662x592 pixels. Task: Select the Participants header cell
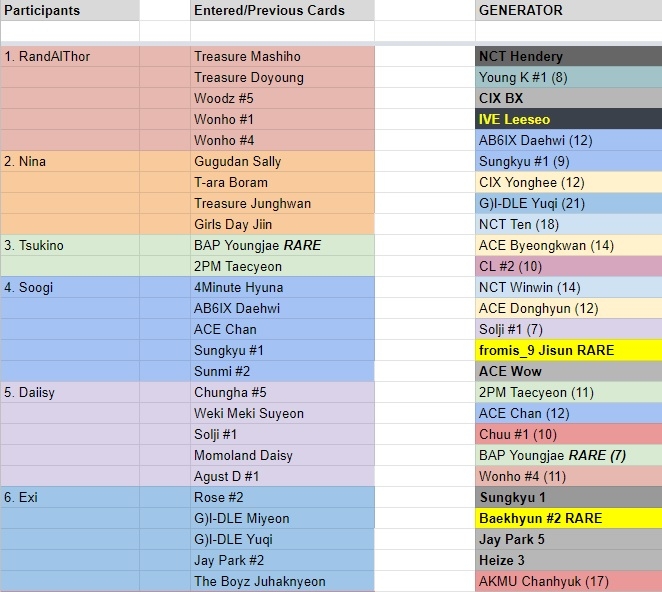click(x=70, y=10)
